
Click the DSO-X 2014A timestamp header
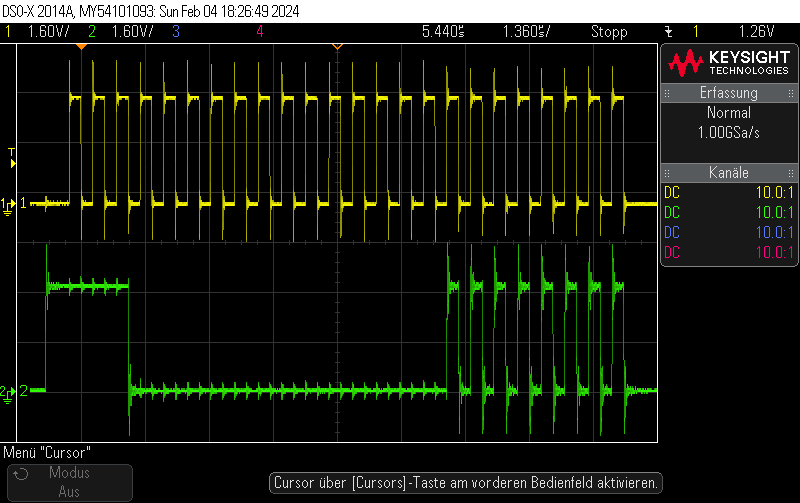[151, 11]
